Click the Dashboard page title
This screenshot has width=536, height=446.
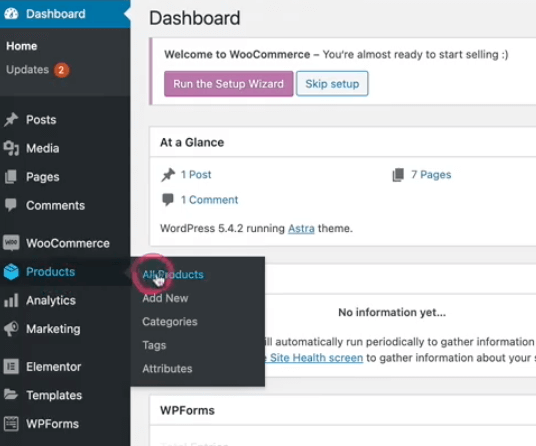[x=195, y=18]
